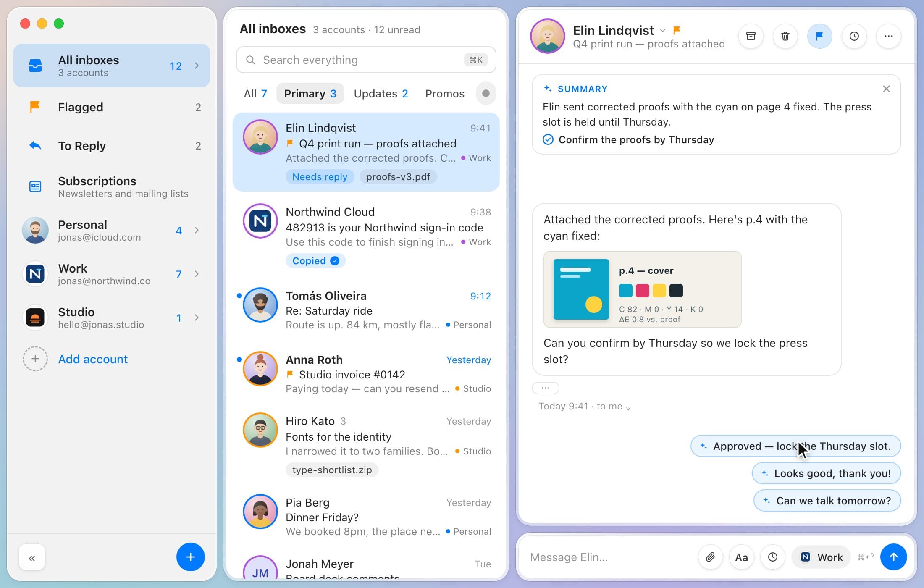
Task: Open the sender dropdown next to Elin Lindqvist
Action: [662, 30]
